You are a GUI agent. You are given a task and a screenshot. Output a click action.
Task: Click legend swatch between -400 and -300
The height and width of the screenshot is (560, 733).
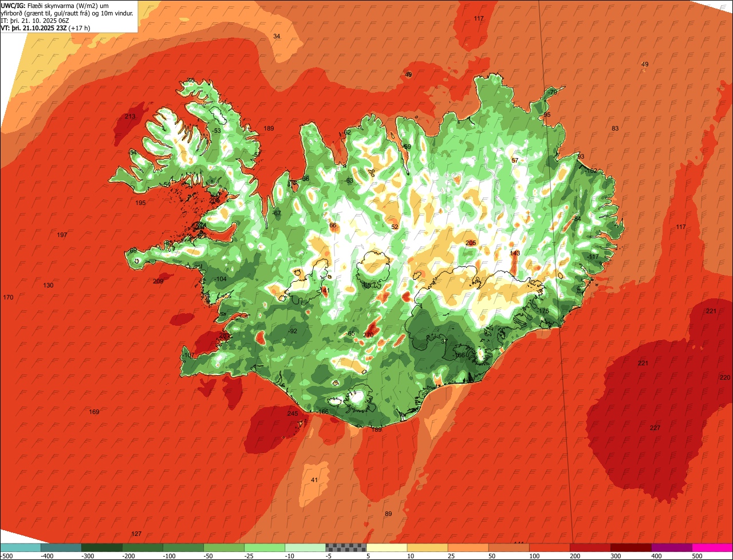(x=61, y=547)
